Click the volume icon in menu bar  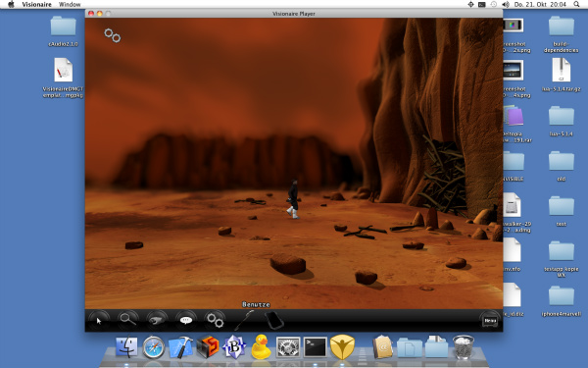click(x=506, y=5)
